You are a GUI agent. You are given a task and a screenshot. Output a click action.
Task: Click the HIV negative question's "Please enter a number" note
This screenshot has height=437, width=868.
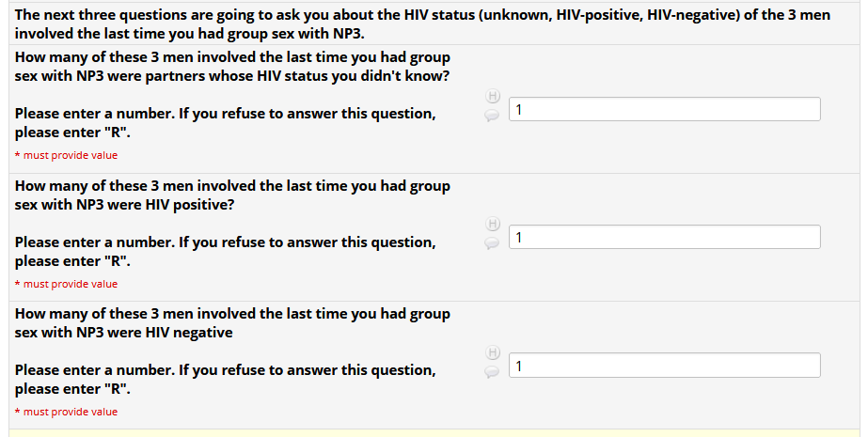[225, 370]
